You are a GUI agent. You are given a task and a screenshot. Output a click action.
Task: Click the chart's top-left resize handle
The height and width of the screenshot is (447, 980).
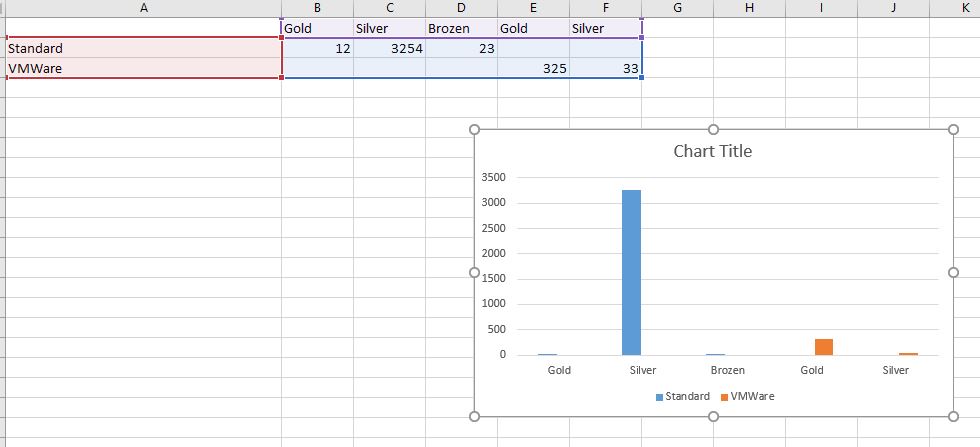point(475,130)
